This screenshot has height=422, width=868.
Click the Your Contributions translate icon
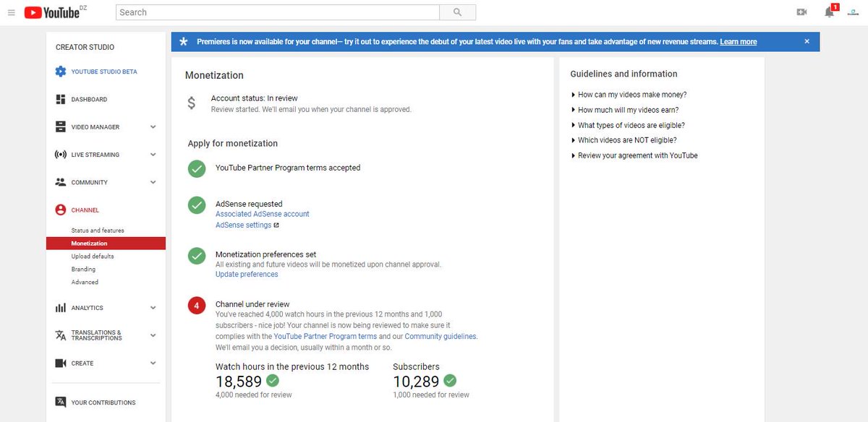click(61, 402)
